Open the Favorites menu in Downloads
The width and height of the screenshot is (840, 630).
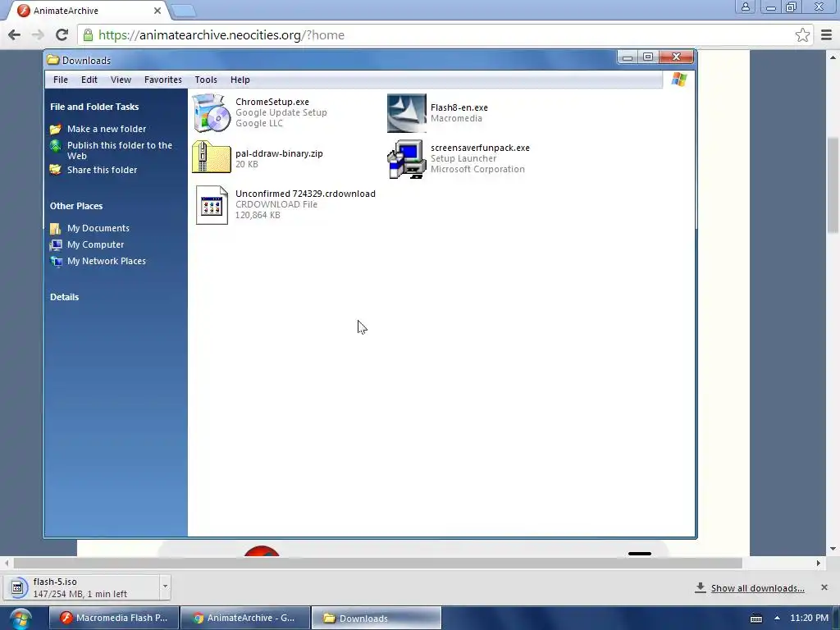(163, 80)
